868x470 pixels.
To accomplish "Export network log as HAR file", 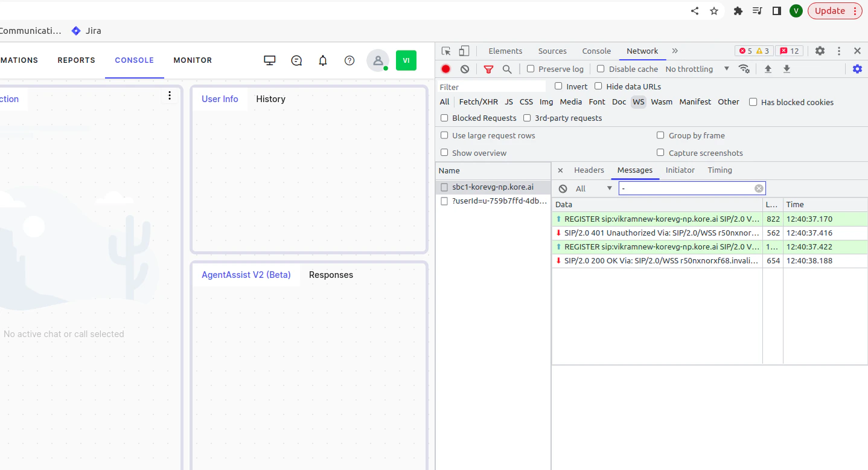I will [787, 69].
